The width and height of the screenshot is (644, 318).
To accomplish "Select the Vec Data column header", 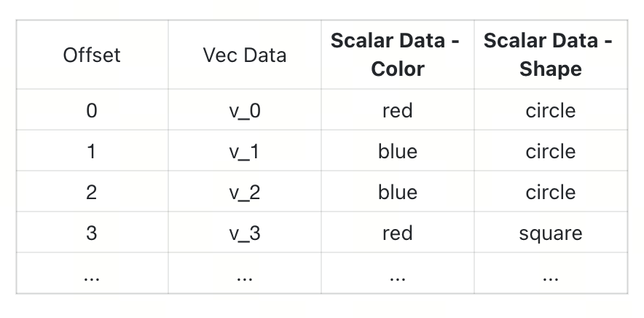I will (x=244, y=55).
